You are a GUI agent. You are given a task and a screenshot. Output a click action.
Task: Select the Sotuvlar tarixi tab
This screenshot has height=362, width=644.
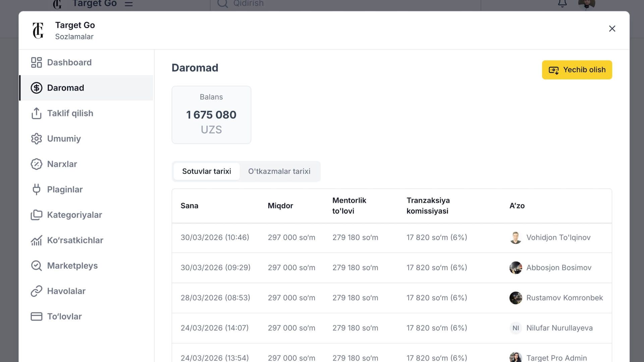point(206,171)
